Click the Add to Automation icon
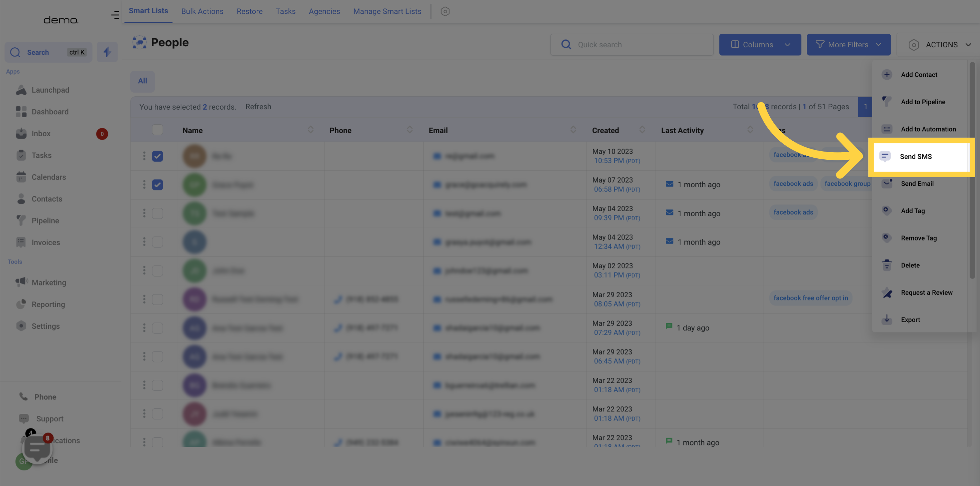 click(x=887, y=129)
